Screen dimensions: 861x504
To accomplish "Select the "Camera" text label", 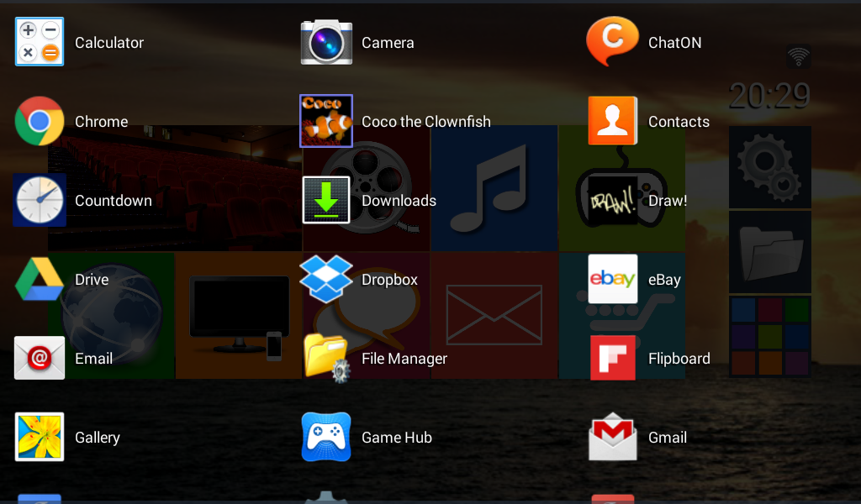I will 388,43.
